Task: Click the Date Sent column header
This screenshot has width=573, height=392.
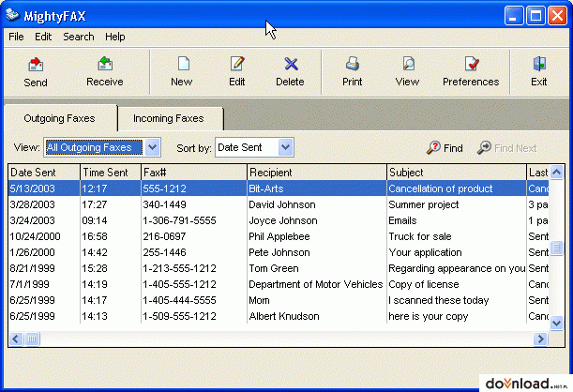Action: (44, 172)
